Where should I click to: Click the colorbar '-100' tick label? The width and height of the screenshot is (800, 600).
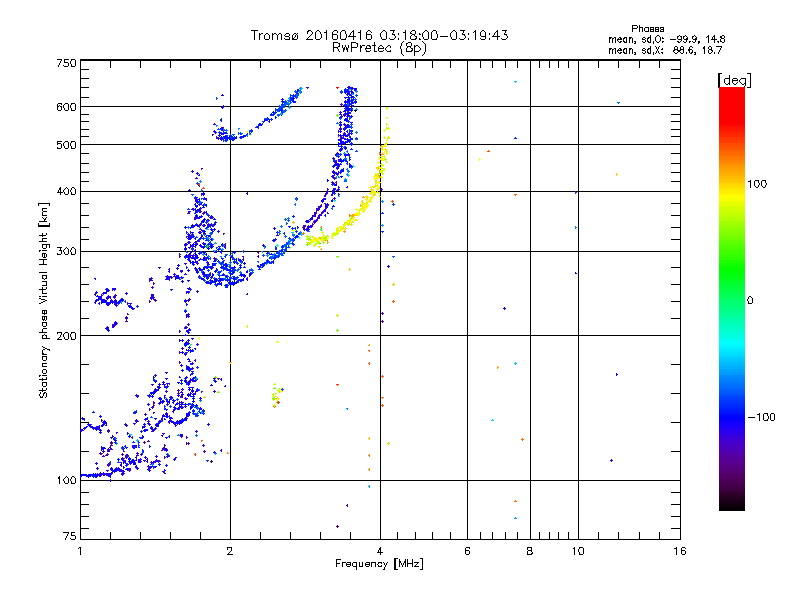tap(761, 417)
